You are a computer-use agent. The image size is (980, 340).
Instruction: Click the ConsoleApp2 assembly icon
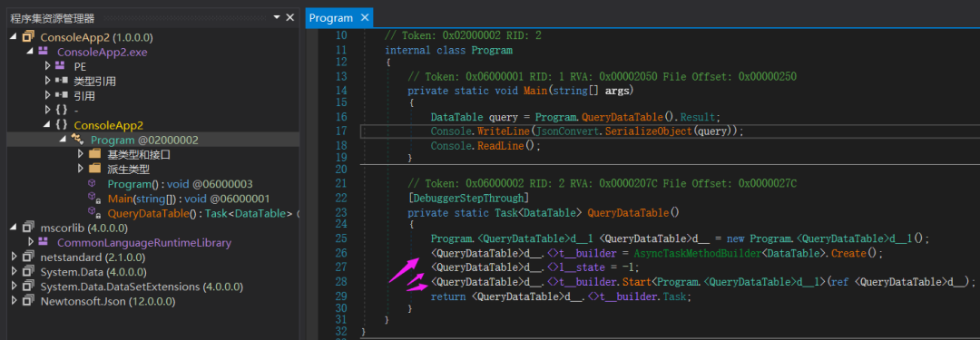pyautogui.click(x=28, y=37)
